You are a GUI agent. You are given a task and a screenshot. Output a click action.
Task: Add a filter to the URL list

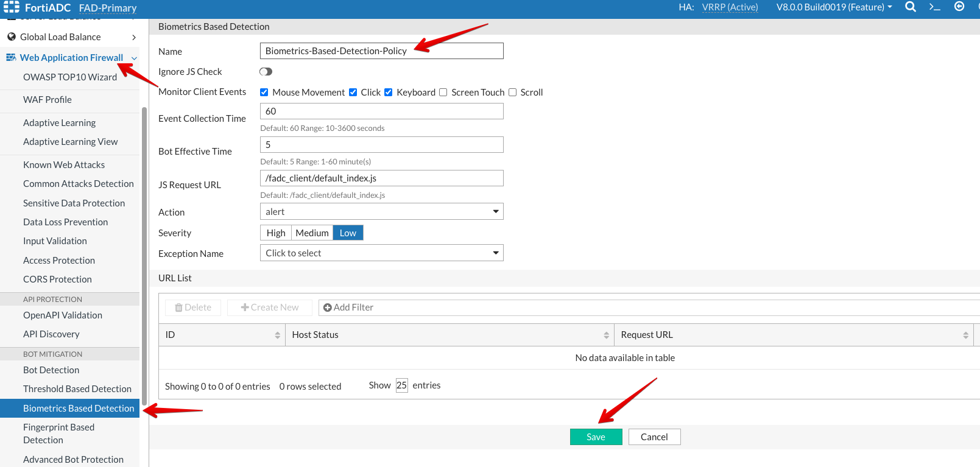(x=348, y=307)
